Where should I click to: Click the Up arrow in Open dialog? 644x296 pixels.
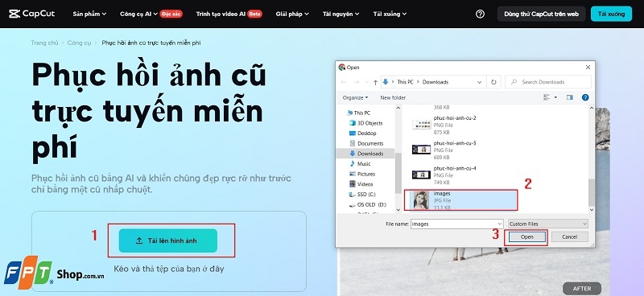(375, 82)
